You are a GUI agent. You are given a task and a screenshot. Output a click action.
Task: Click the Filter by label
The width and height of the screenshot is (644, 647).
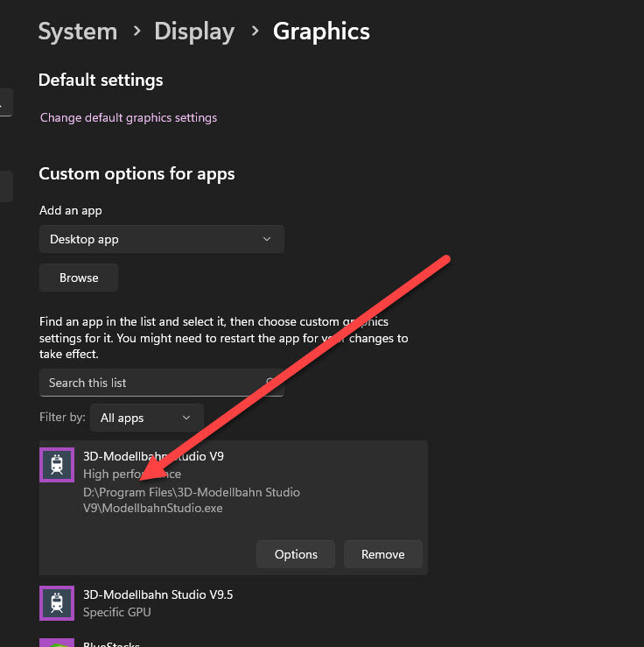click(62, 417)
